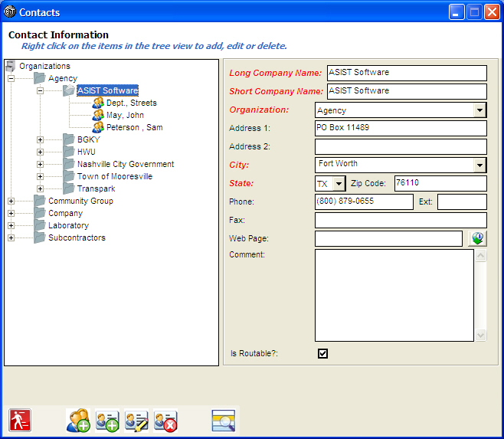Click the Transpark folder icon
The width and height of the screenshot is (504, 439).
click(x=69, y=188)
